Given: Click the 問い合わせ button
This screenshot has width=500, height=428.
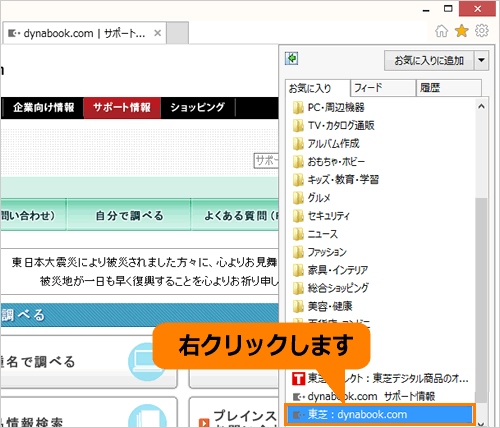Looking at the screenshot, I should click(x=33, y=215).
